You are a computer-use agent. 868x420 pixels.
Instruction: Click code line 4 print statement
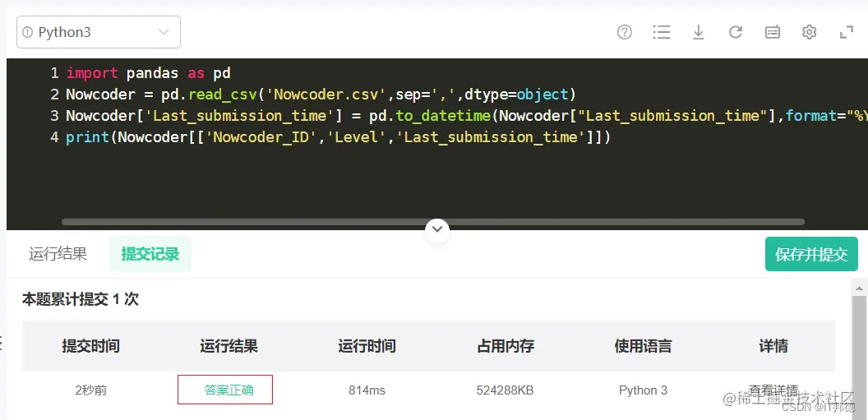pos(338,137)
